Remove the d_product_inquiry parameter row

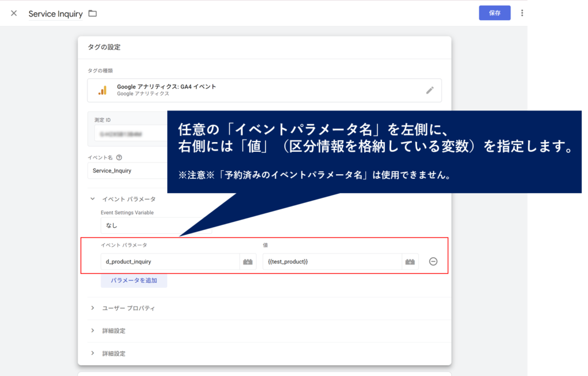pyautogui.click(x=434, y=262)
